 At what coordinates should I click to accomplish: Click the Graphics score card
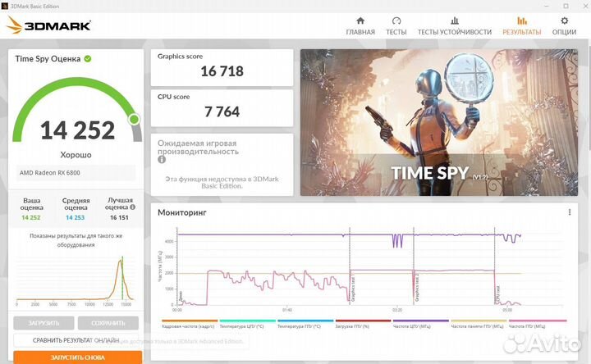[222, 66]
